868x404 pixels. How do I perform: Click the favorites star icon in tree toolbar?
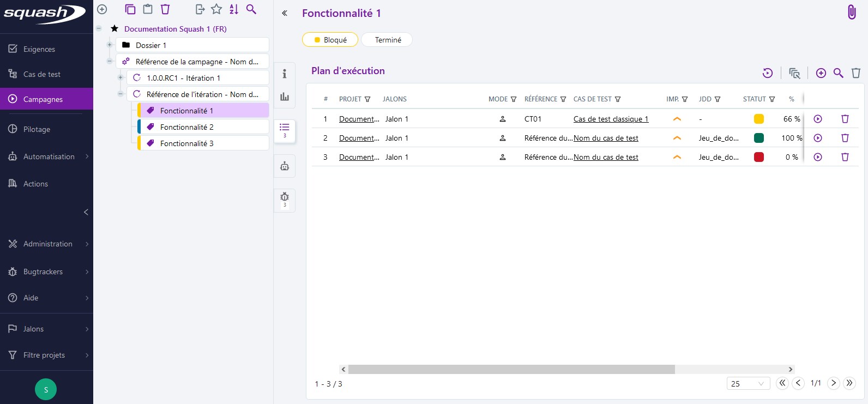coord(216,9)
